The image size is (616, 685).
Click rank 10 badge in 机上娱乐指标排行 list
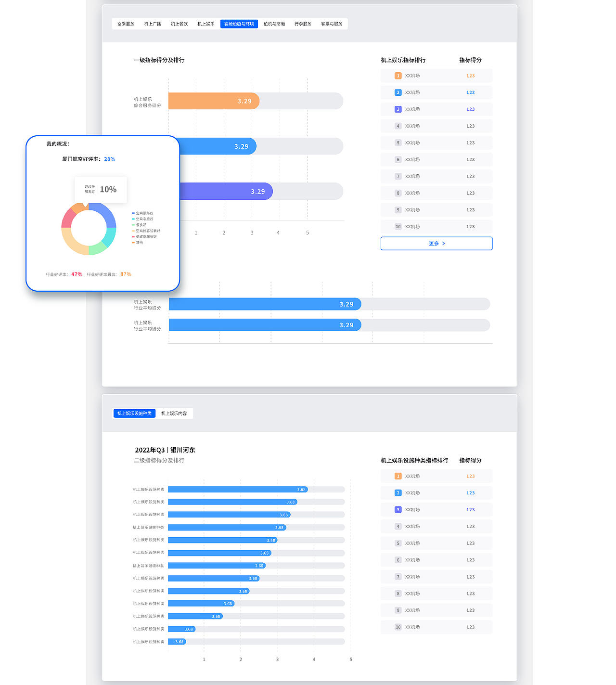tap(398, 227)
